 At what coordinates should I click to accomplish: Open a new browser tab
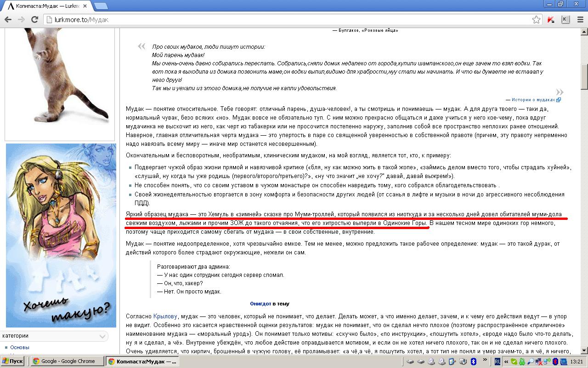(101, 6)
